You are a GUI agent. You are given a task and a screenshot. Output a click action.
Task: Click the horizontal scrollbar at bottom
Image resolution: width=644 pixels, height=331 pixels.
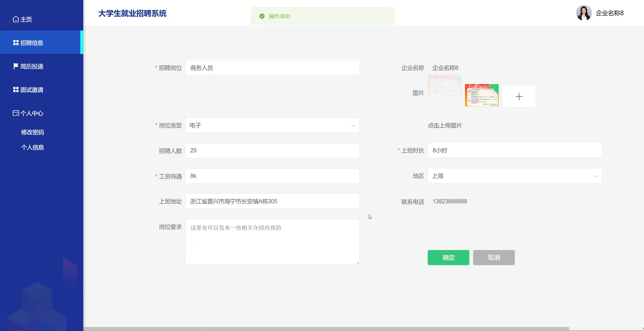(326, 328)
